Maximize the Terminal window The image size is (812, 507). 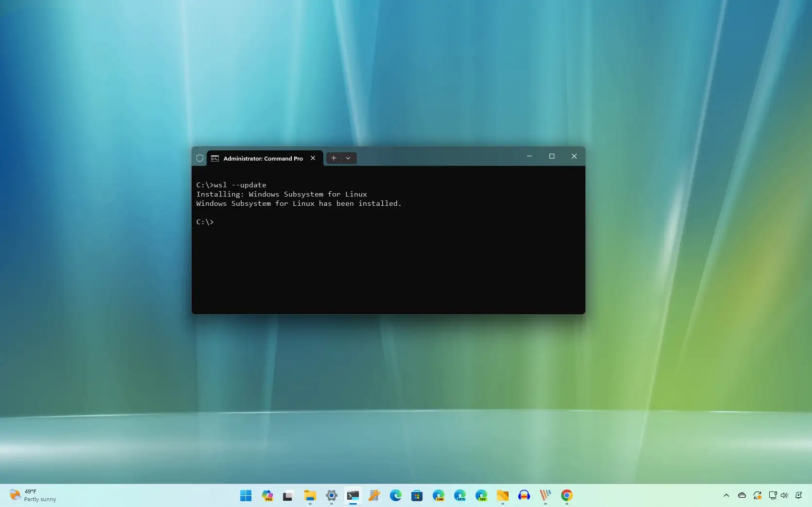click(x=551, y=156)
